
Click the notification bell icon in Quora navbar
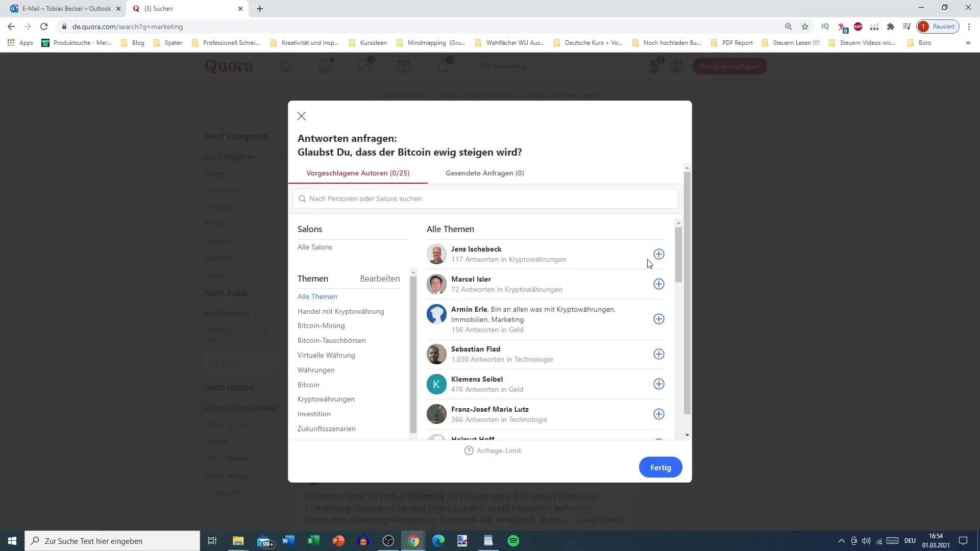444,66
